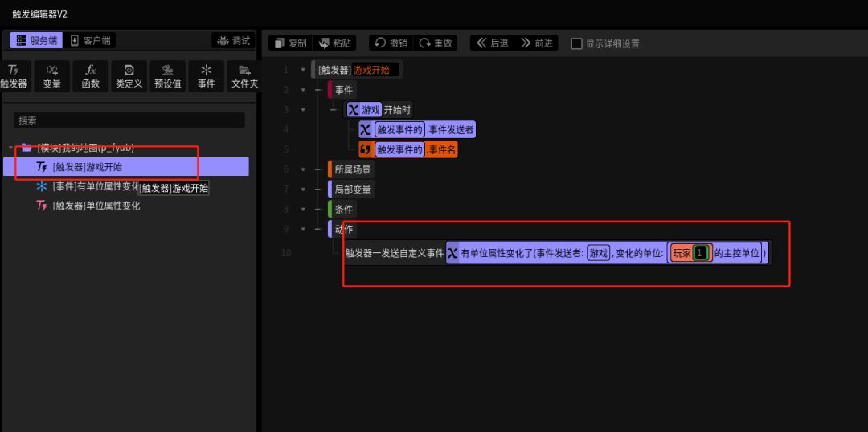Expand line 8 条件 arrow
The width and height of the screenshot is (868, 432).
click(x=303, y=209)
